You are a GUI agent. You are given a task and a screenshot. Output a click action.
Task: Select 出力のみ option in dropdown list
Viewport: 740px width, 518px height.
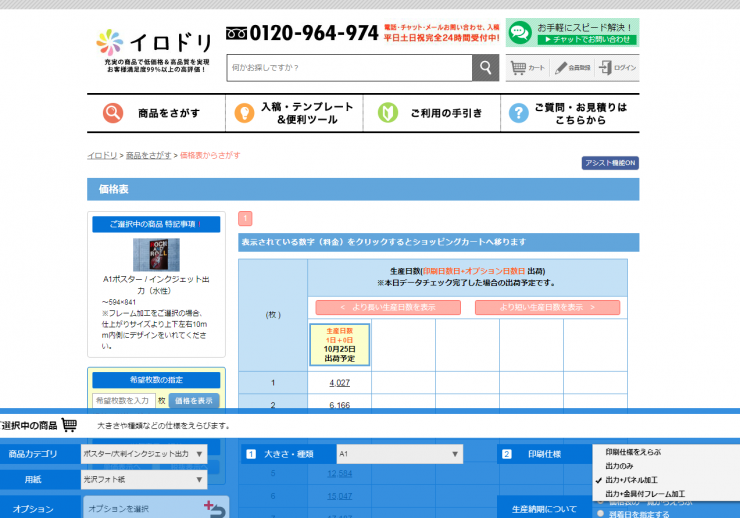pos(619,466)
